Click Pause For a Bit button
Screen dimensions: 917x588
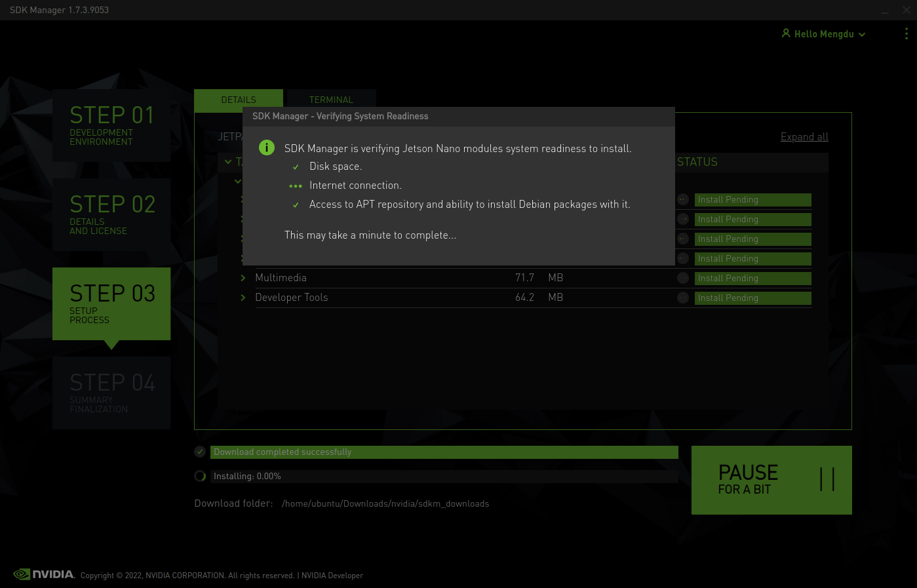pyautogui.click(x=771, y=480)
